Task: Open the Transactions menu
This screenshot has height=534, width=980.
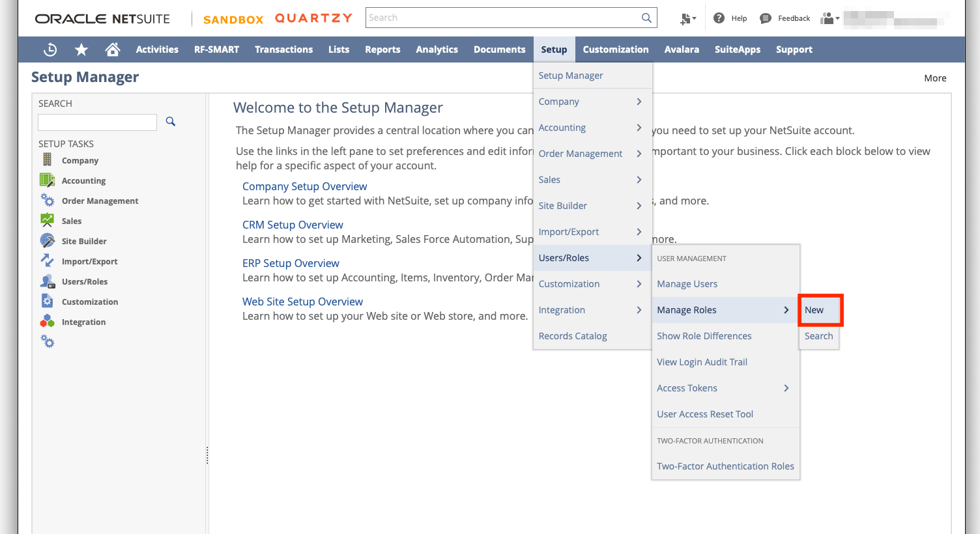Action: [283, 49]
